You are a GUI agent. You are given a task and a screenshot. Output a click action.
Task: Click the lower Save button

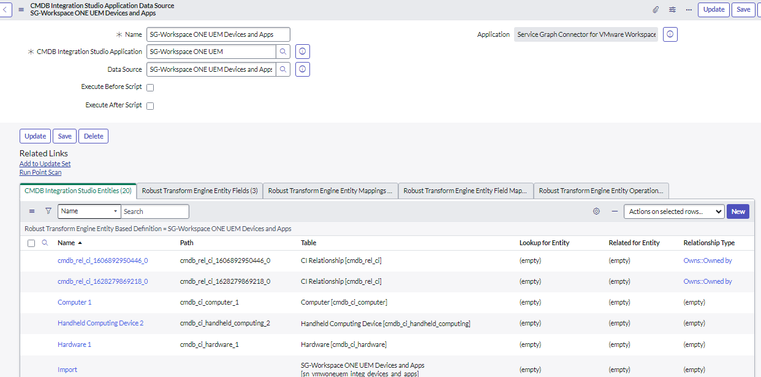click(65, 136)
